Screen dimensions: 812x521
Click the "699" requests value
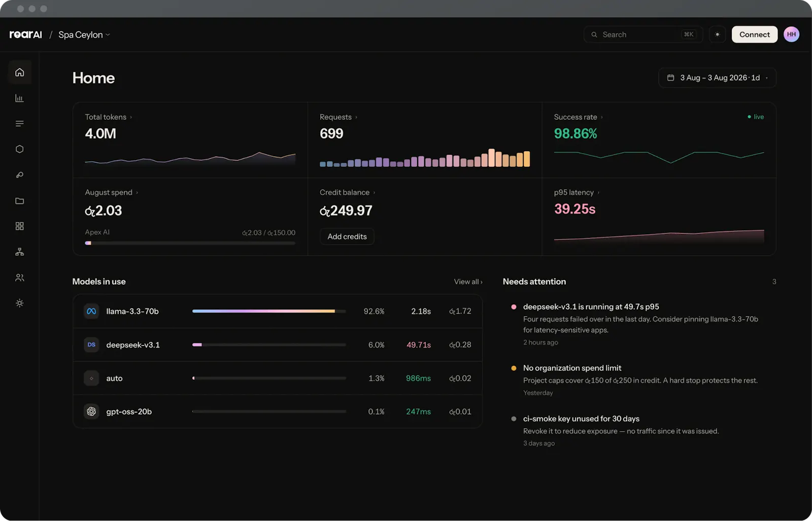tap(331, 133)
